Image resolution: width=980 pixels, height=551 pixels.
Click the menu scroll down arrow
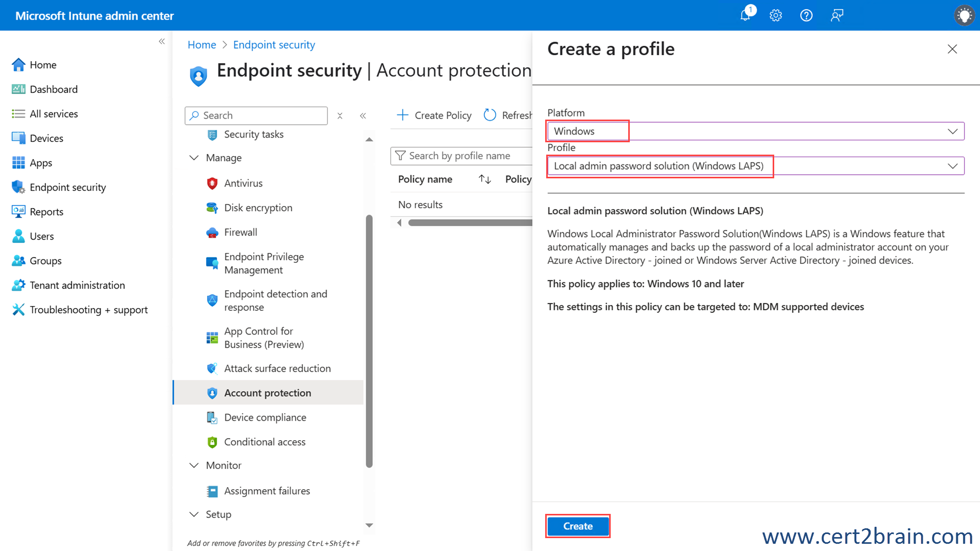tap(369, 525)
